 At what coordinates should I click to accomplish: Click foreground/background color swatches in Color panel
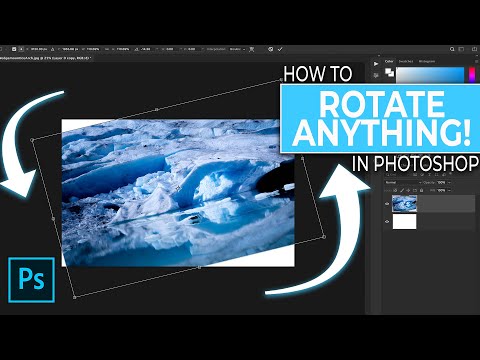pos(389,72)
